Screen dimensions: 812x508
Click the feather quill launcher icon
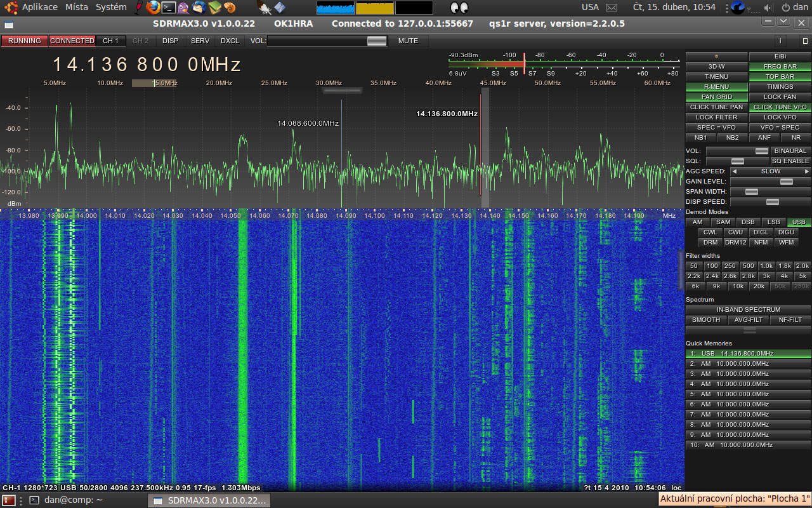265,8
